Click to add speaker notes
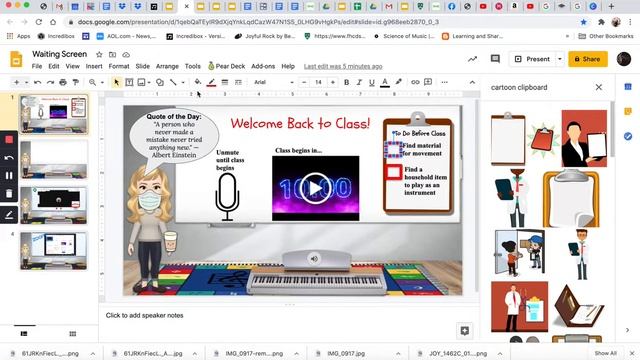 tap(144, 316)
